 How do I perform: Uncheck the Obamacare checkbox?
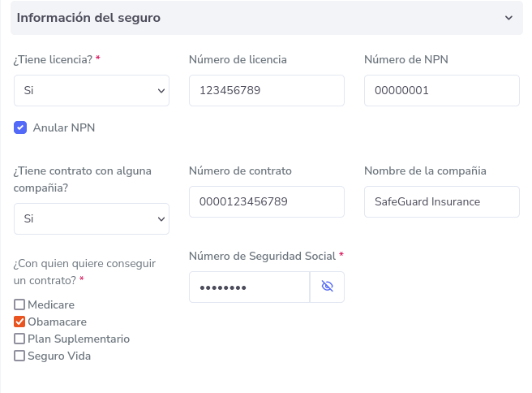(19, 322)
